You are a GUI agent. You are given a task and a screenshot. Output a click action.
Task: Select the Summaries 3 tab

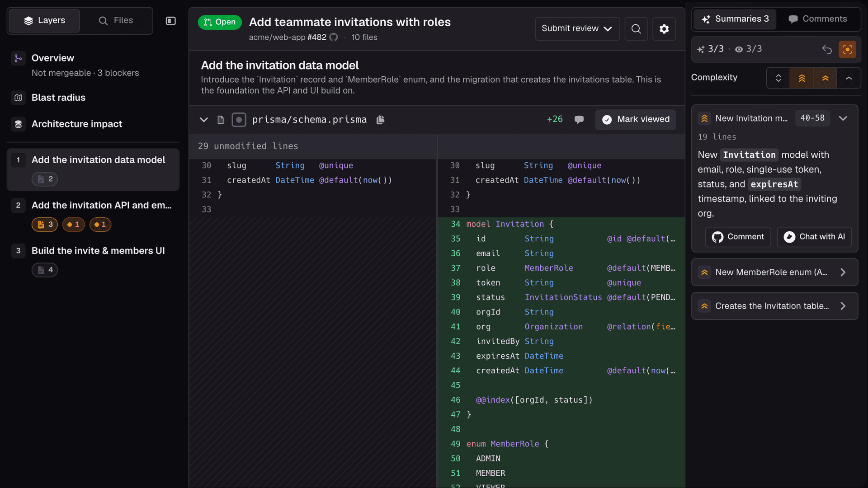tap(735, 19)
